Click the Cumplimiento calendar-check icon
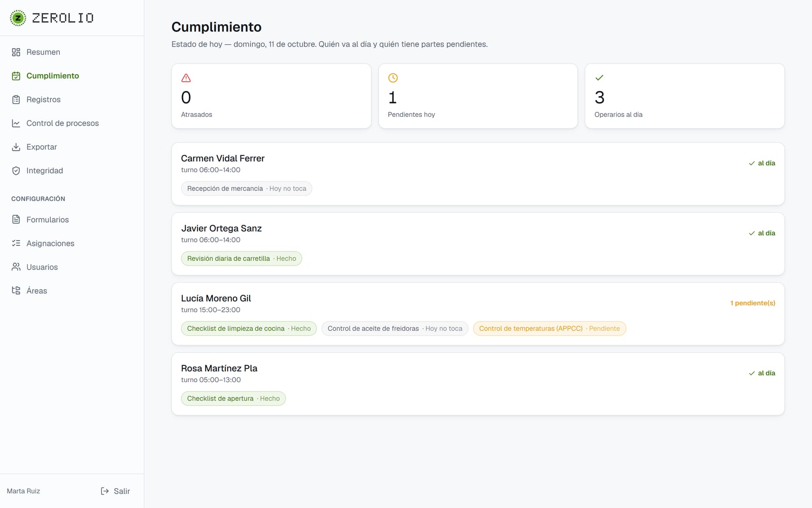This screenshot has height=508, width=812. (16, 76)
